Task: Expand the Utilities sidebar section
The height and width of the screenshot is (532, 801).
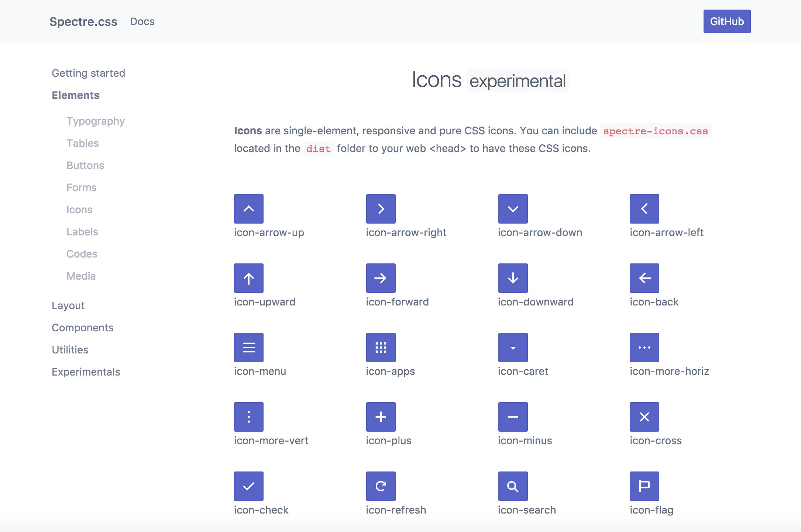Action: click(x=70, y=350)
